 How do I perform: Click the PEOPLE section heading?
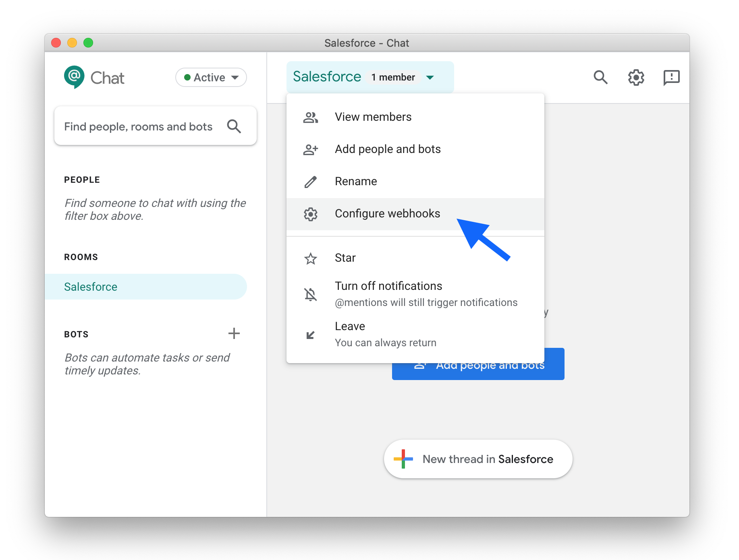(82, 180)
